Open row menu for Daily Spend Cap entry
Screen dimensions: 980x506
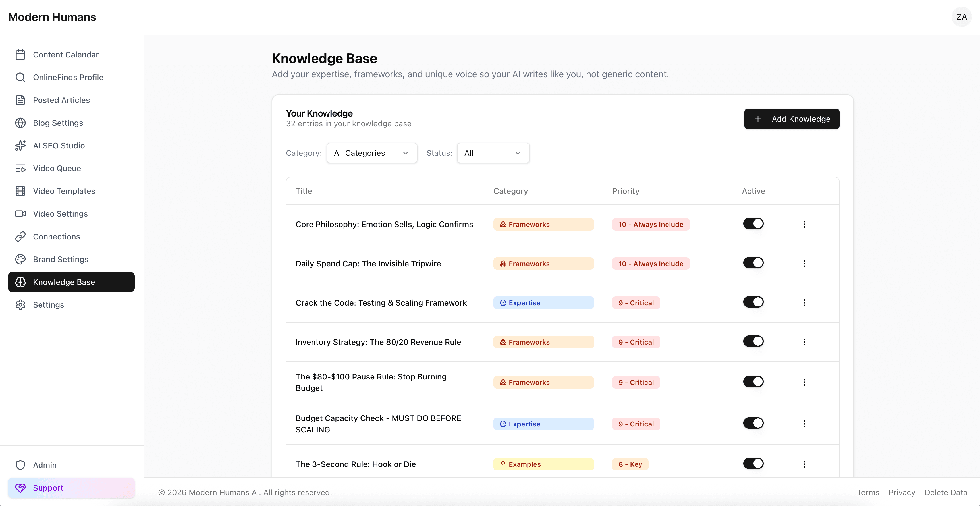click(x=804, y=264)
